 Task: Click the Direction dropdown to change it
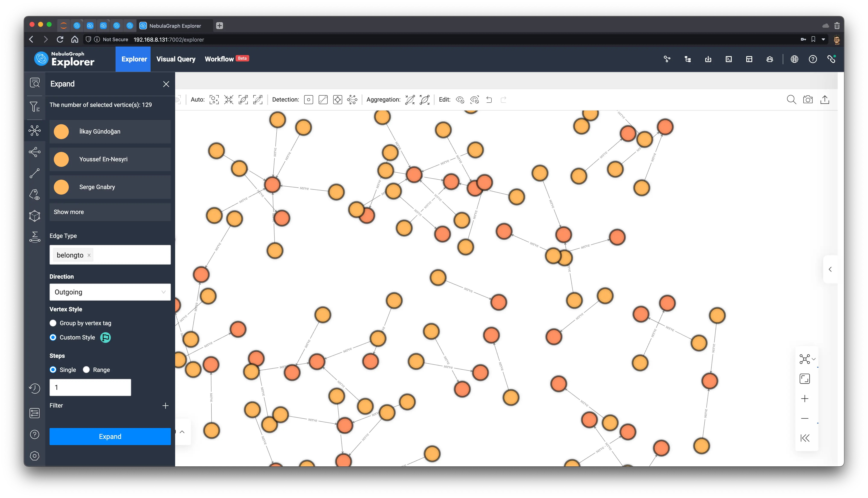coord(110,292)
